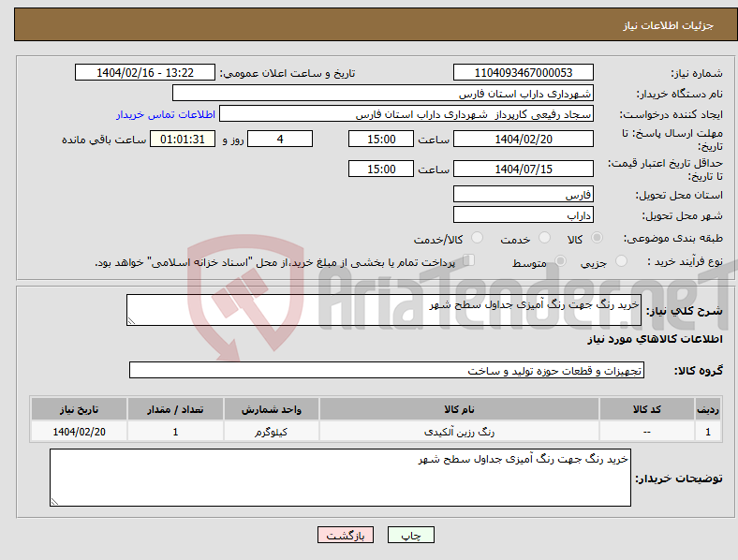Click the price validity date 1404/07/15 field
This screenshot has height=560, width=738.
(523, 169)
